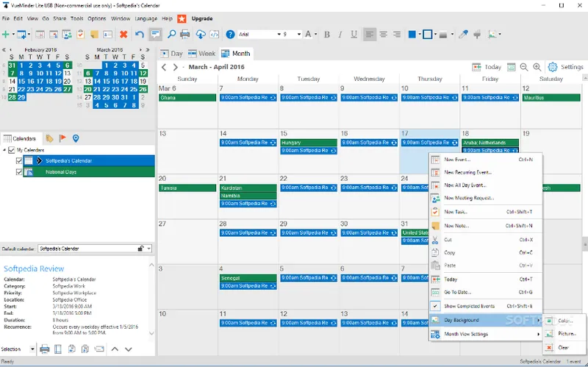Open the Search magnifier tool
Image resolution: width=588 pixels, height=367 pixels.
[x=171, y=35]
